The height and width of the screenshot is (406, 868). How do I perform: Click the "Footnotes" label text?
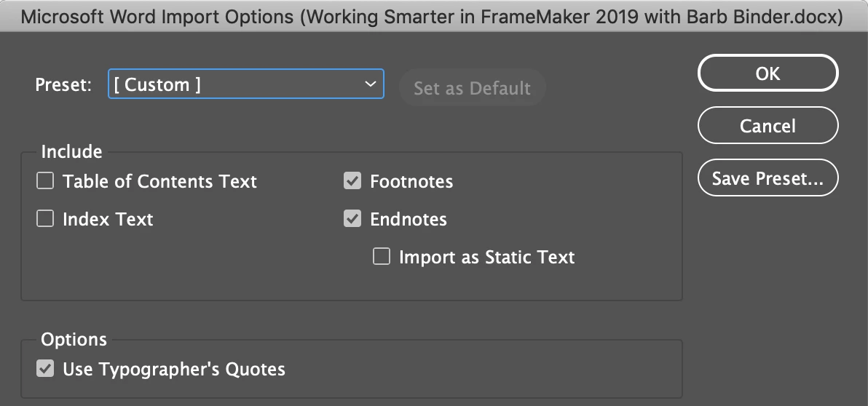[411, 181]
